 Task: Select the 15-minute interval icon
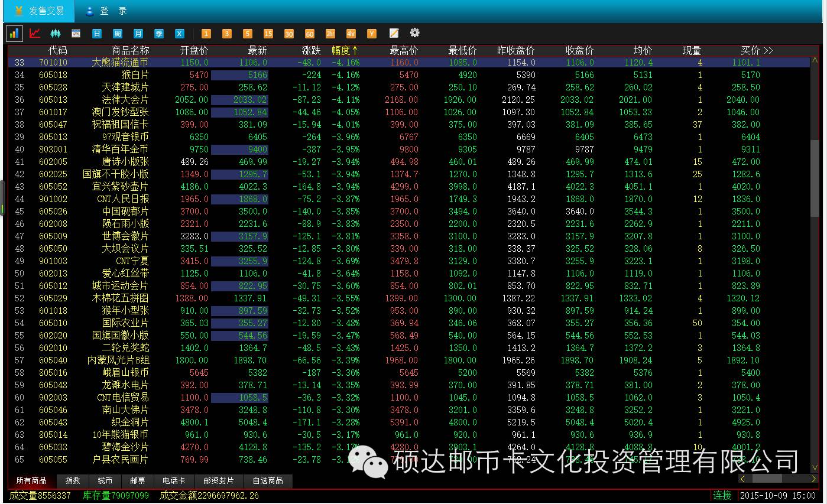268,34
